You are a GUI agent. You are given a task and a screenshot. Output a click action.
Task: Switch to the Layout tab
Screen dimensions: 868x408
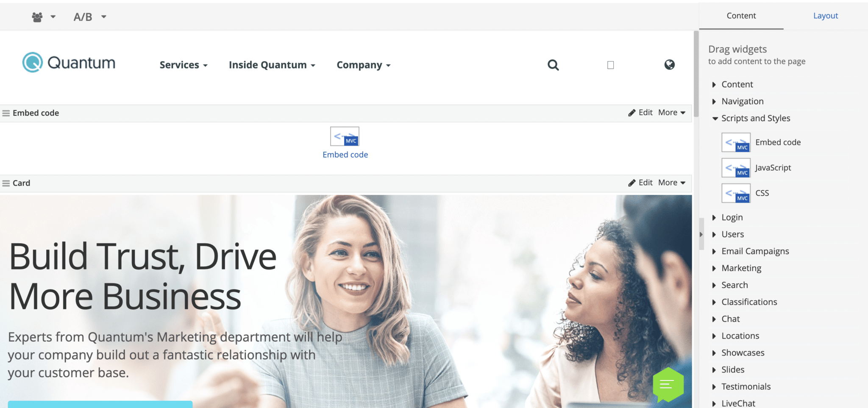click(x=825, y=16)
